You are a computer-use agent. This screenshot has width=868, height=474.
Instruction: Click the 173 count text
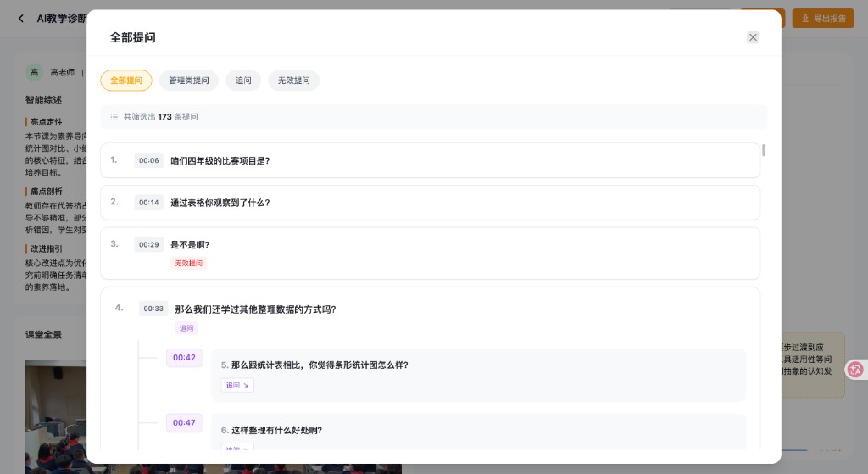(164, 117)
